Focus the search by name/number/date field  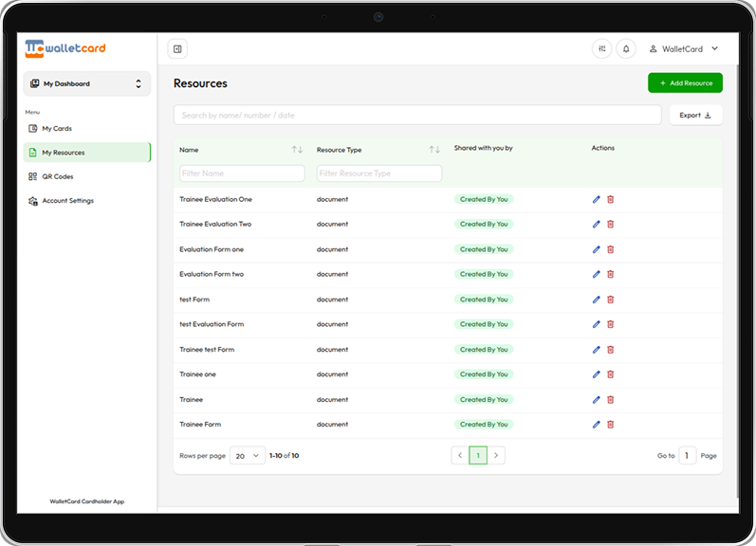click(x=417, y=116)
